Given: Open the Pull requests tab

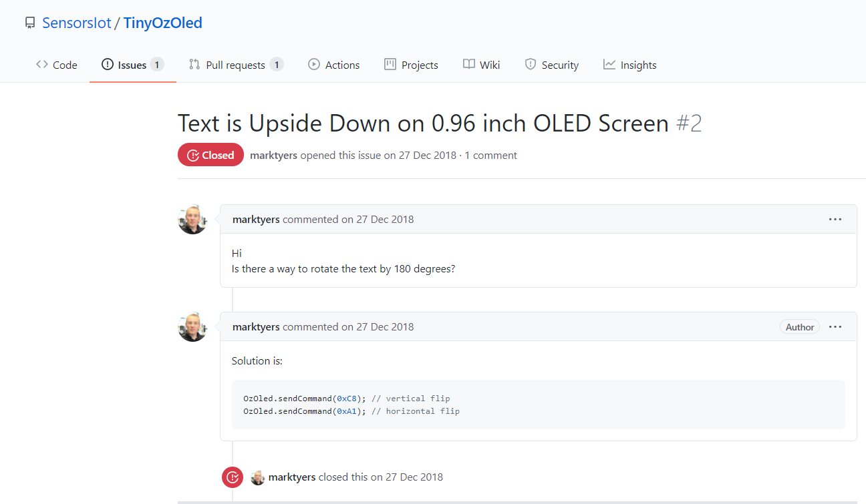Looking at the screenshot, I should (x=236, y=65).
